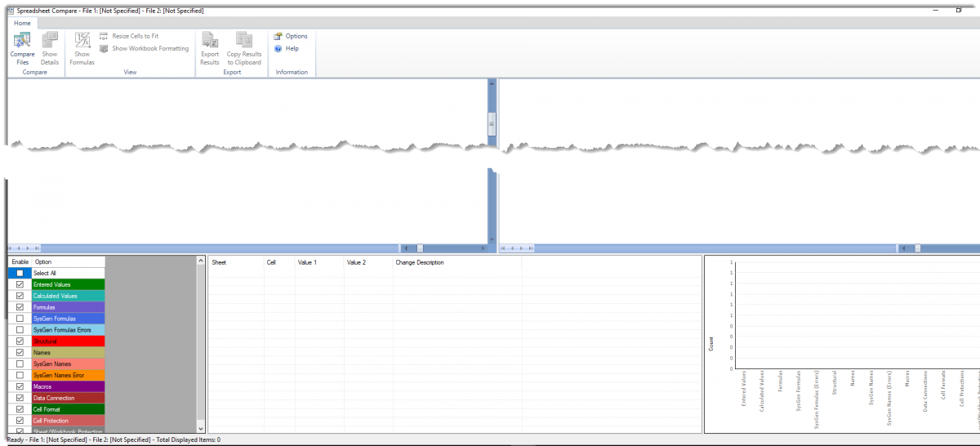Uncheck the Cell Format checkbox

coord(20,409)
